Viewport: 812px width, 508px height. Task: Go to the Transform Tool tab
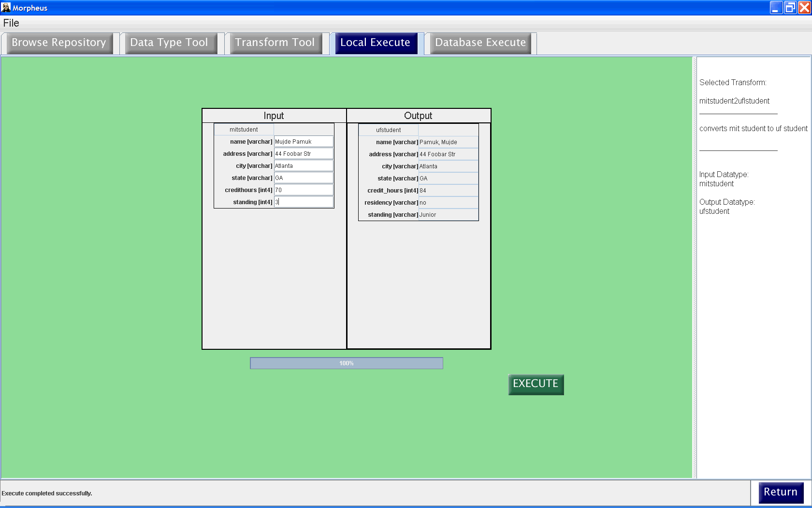275,43
